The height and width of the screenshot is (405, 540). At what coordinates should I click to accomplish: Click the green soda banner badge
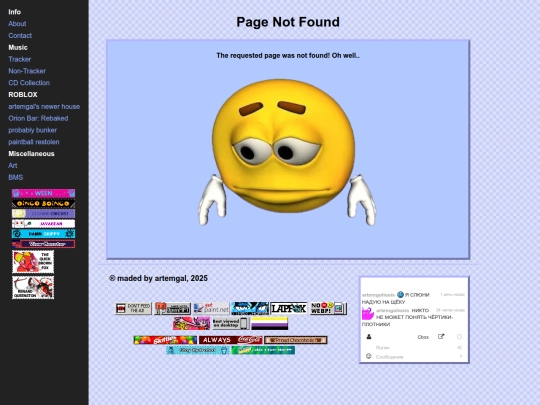(263, 350)
